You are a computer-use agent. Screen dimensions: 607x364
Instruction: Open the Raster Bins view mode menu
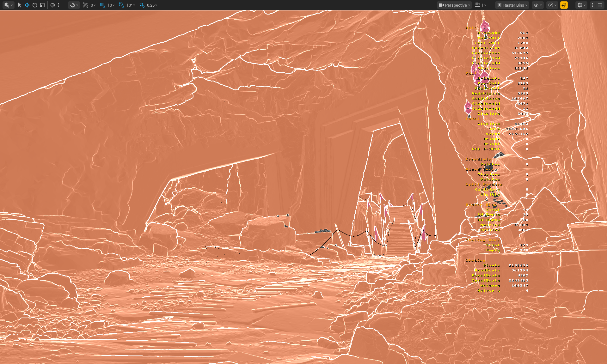tap(512, 5)
